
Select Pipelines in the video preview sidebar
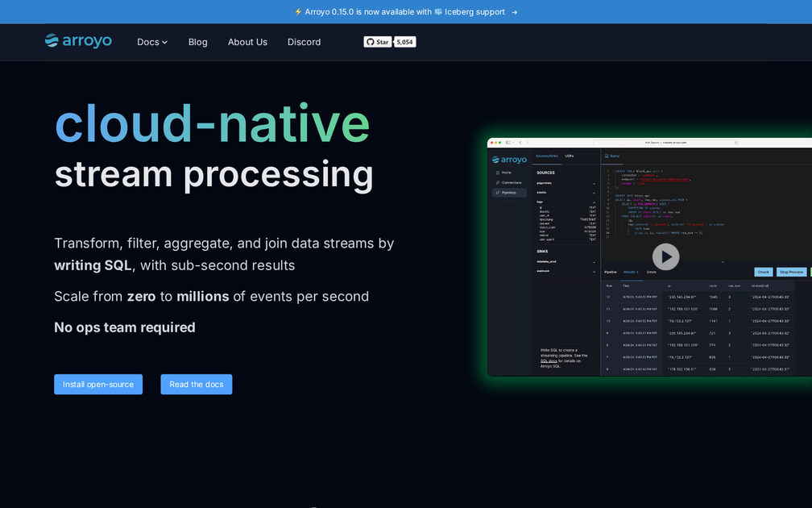[x=509, y=192]
